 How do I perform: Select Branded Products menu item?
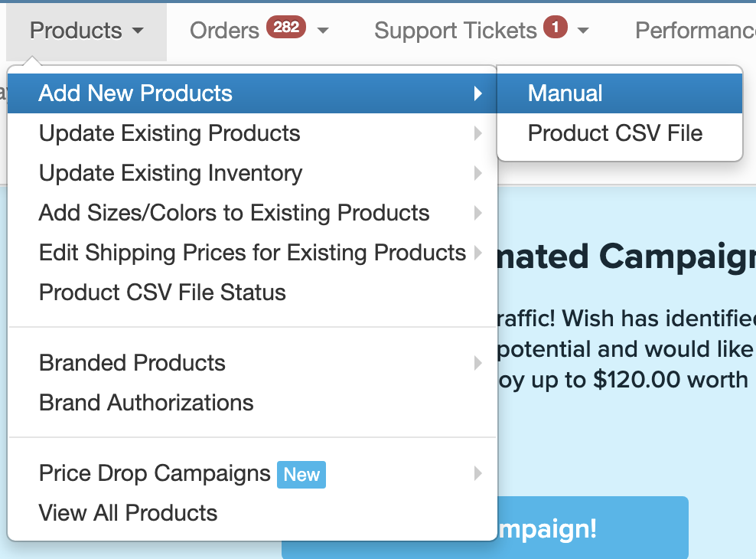[132, 363]
